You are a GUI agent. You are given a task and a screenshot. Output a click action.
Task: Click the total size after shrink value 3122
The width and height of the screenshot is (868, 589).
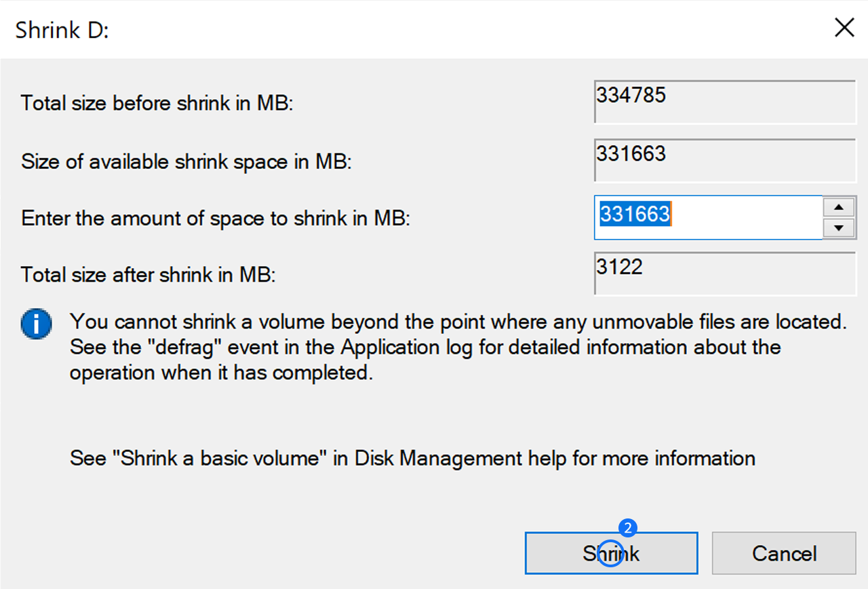pyautogui.click(x=724, y=273)
